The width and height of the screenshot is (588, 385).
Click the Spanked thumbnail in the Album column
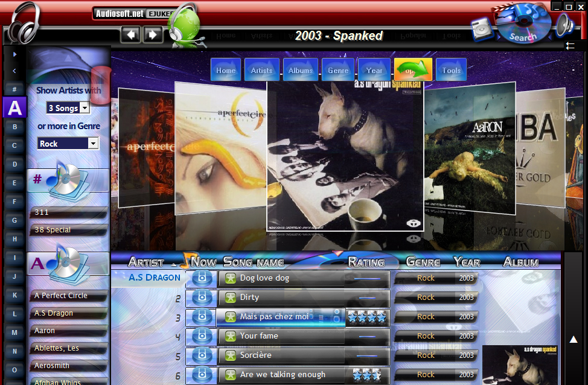click(519, 365)
